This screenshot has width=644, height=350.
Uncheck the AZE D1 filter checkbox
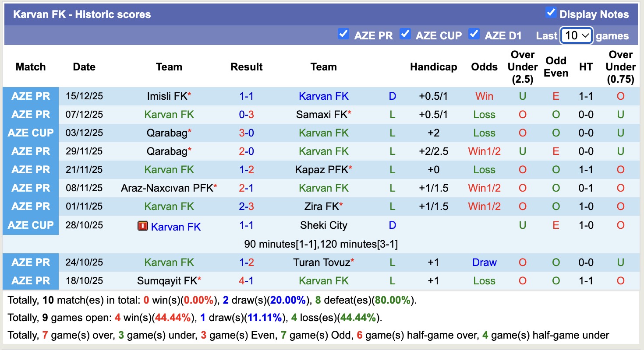coord(474,34)
